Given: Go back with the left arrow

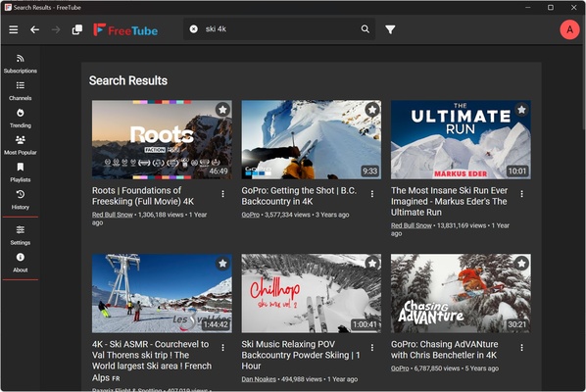Looking at the screenshot, I should click(x=34, y=29).
